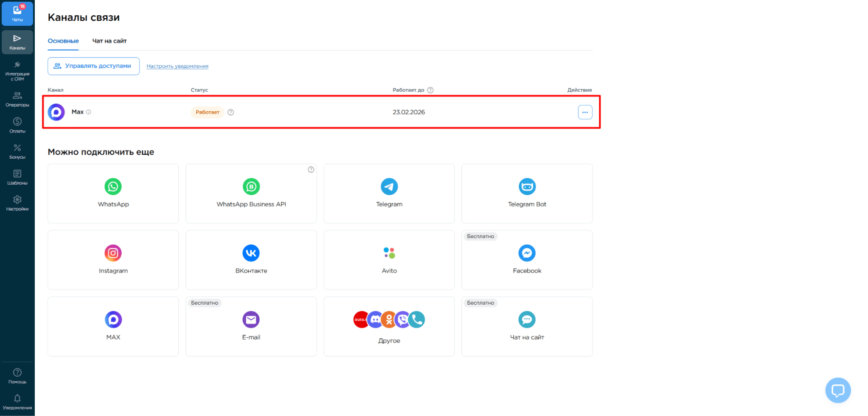Click help icon on WhatsApp Business API card
Image resolution: width=868 pixels, height=416 pixels.
pyautogui.click(x=311, y=170)
